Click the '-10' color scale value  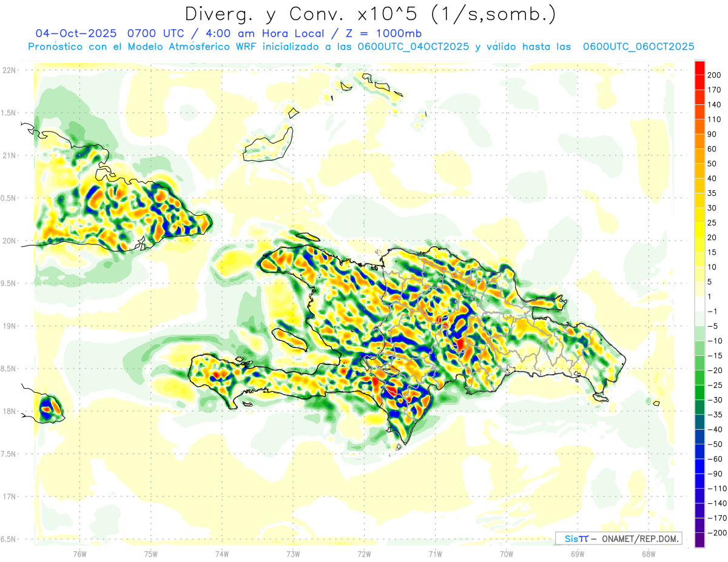[714, 341]
